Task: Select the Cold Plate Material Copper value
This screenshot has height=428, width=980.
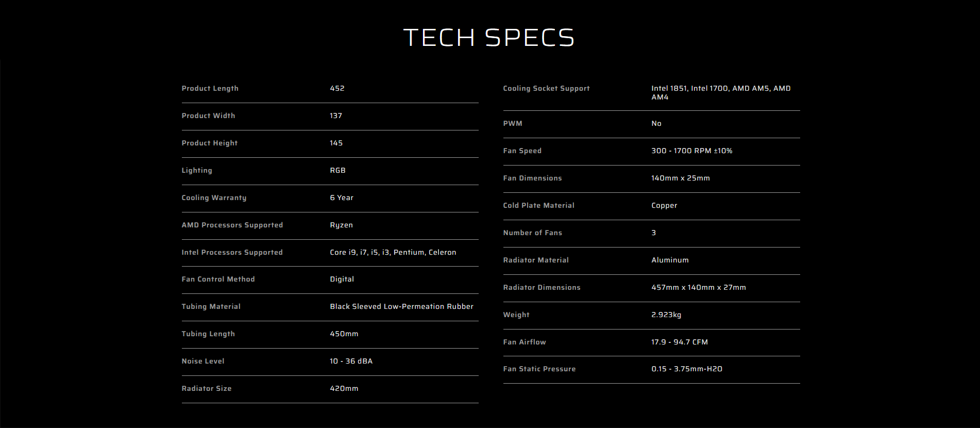Action: click(664, 206)
